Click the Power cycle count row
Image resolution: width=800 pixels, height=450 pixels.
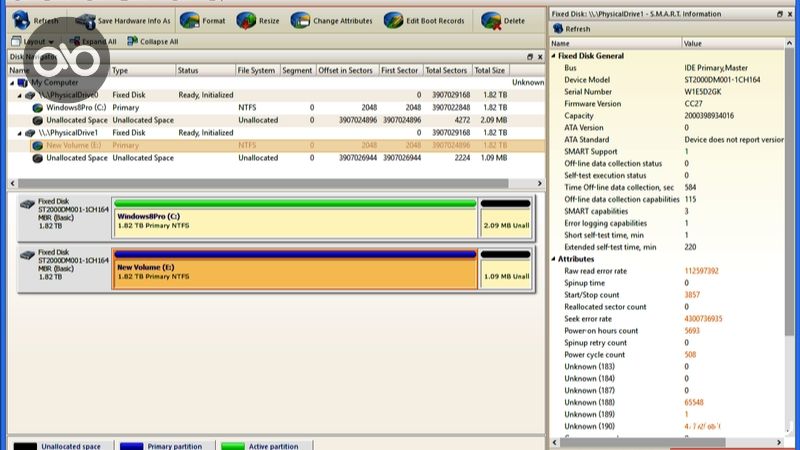(667, 355)
